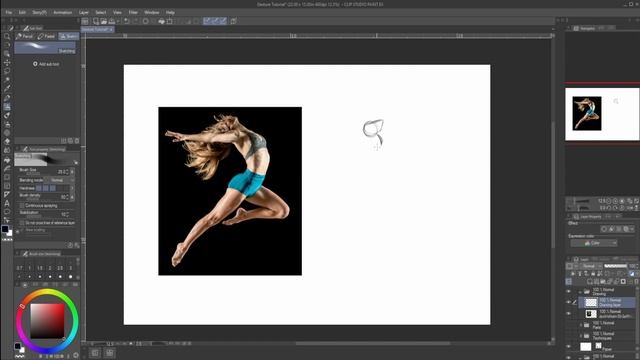Expand the Techniques layer folder

(x=581, y=336)
